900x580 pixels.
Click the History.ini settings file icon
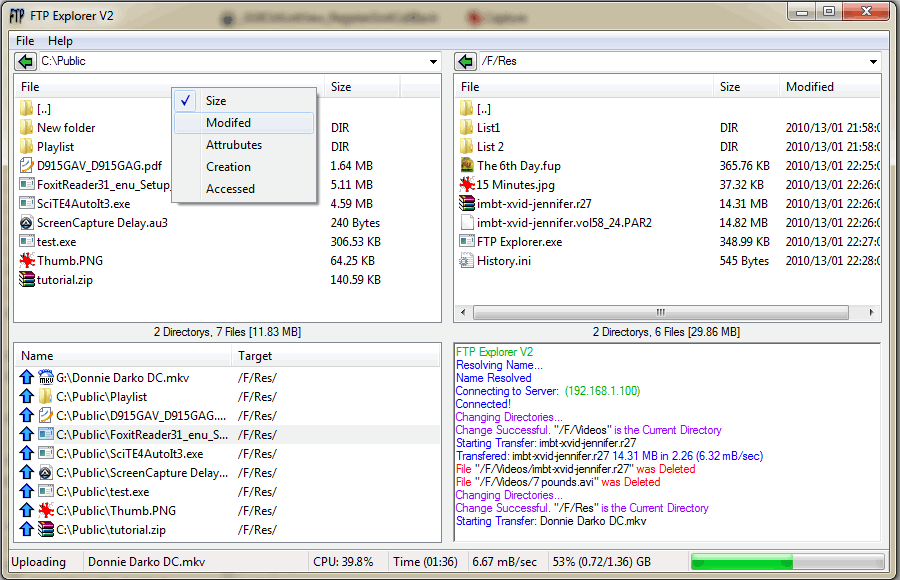click(x=467, y=260)
